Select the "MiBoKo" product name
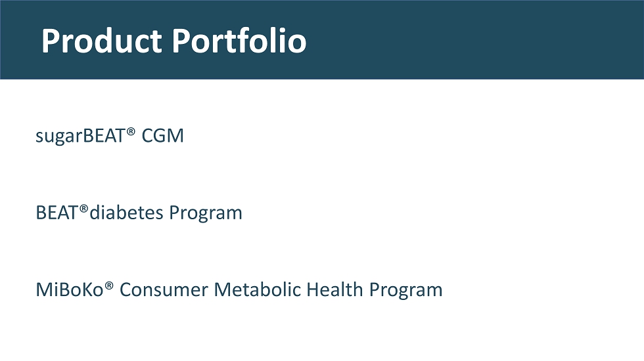The width and height of the screenshot is (644, 361). click(70, 289)
